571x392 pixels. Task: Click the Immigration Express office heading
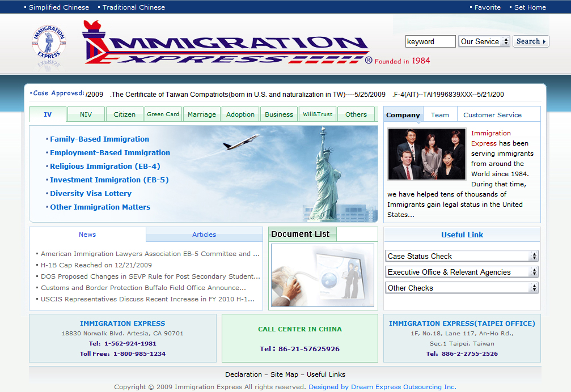[122, 323]
